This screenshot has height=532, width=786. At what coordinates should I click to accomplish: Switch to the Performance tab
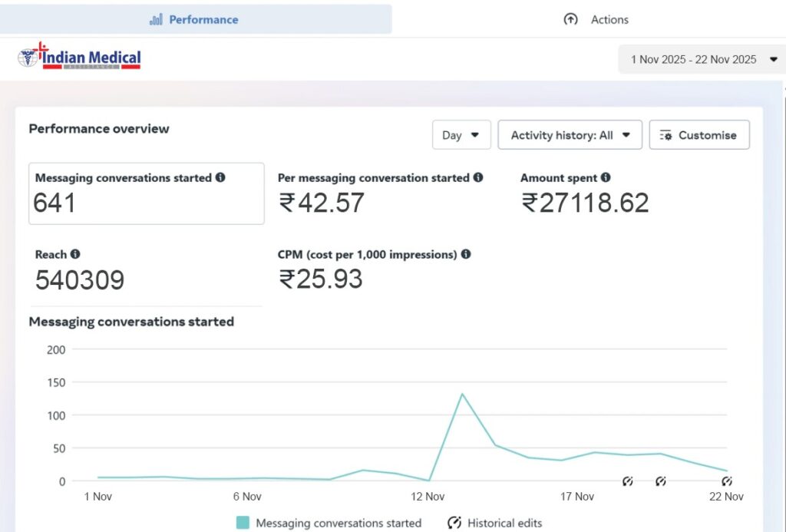(195, 19)
